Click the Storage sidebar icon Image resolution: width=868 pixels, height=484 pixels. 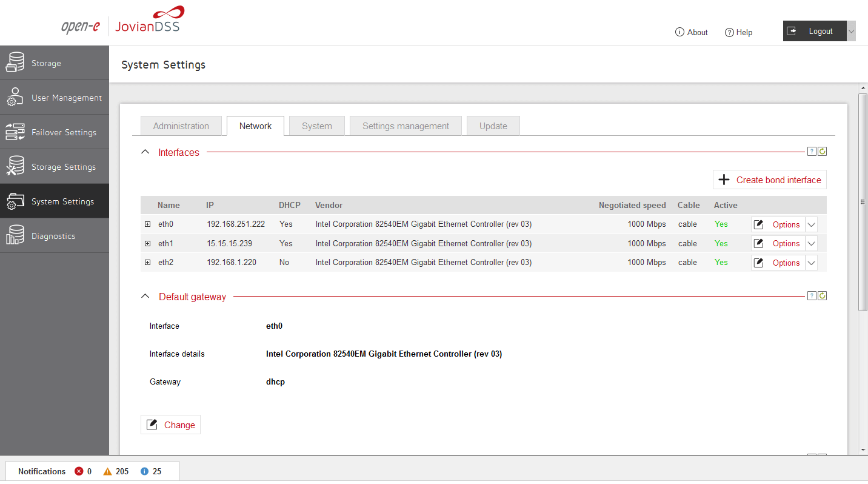[x=15, y=63]
